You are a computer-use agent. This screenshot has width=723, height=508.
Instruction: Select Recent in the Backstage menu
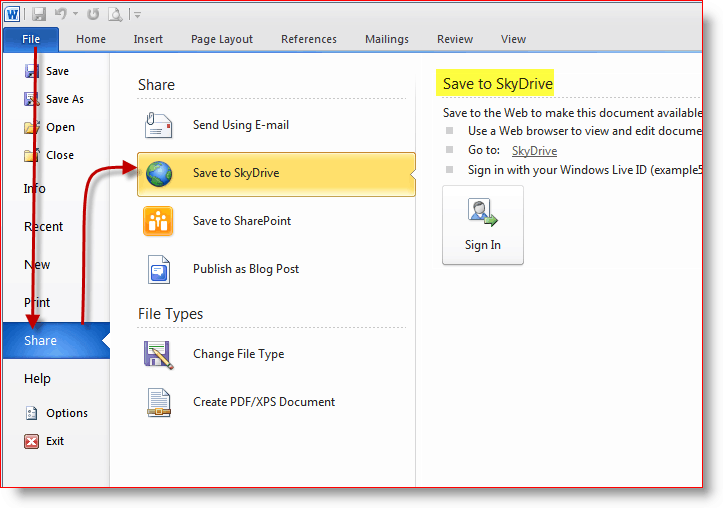(x=43, y=226)
